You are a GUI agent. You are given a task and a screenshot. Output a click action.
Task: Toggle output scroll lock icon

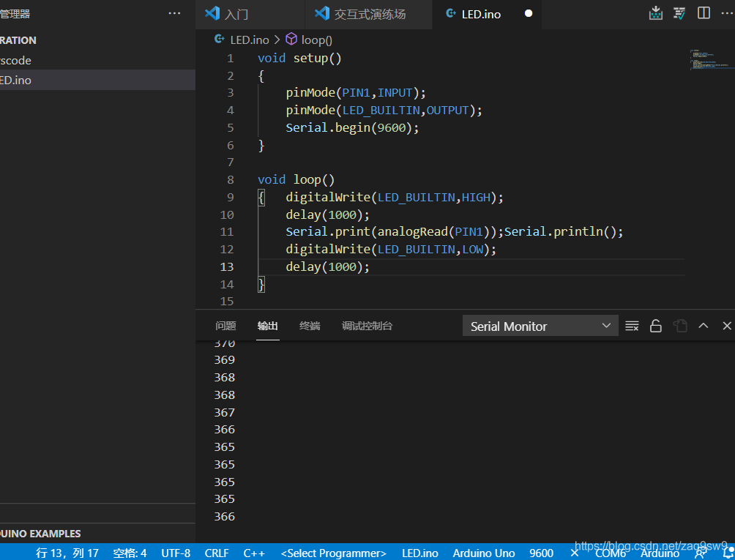coord(656,326)
